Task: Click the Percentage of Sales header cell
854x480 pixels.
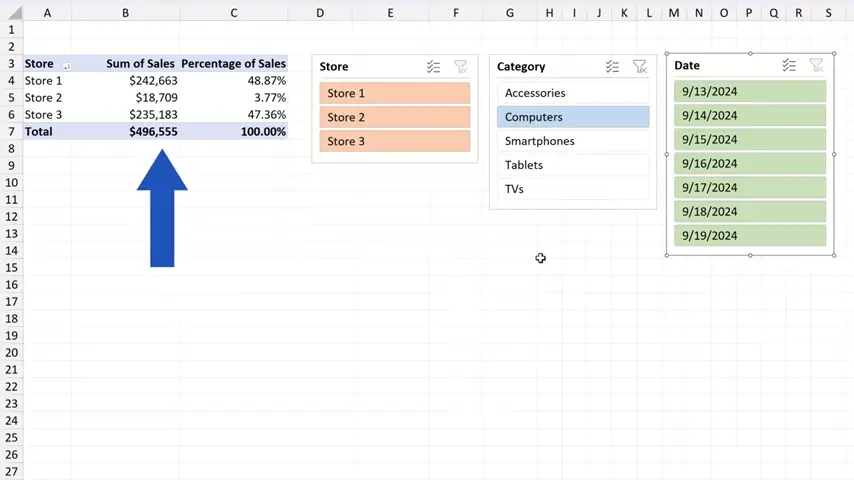Action: [233, 64]
